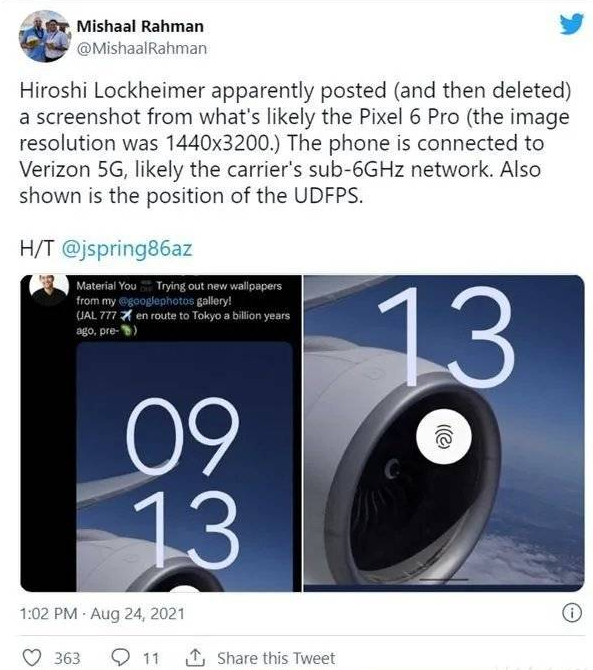Click the tweet body text about Pixel 6 Pro
Viewport: 593px width, 670px height.
coord(295,143)
